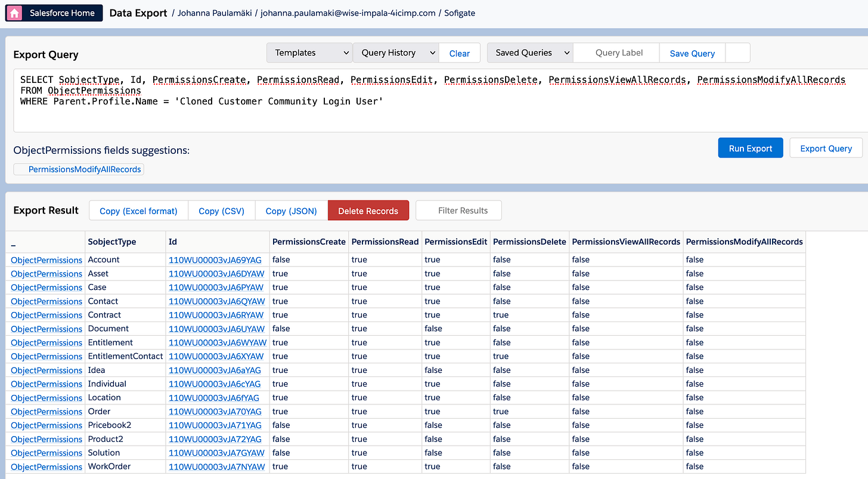868x479 pixels.
Task: Run the export
Action: pyautogui.click(x=751, y=148)
